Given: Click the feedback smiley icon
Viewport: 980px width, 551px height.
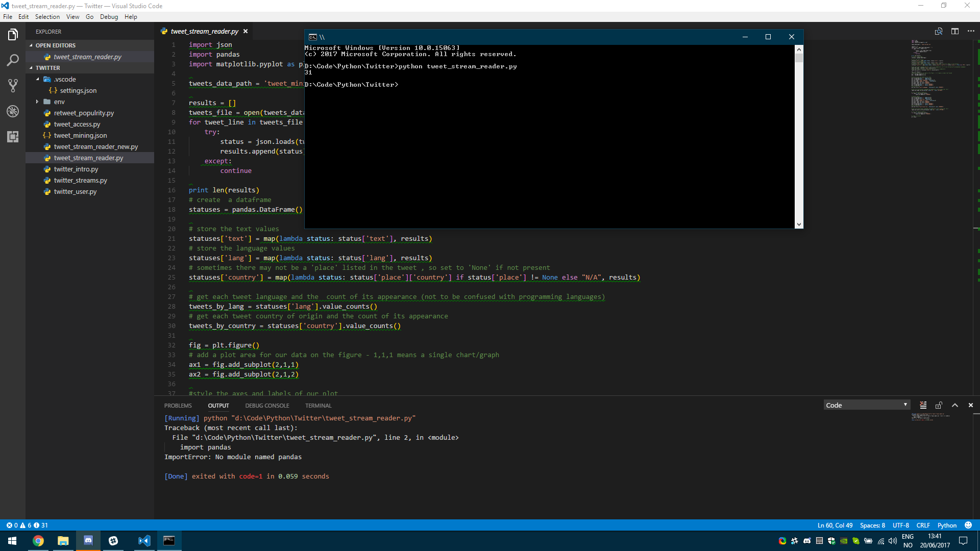Looking at the screenshot, I should point(968,525).
